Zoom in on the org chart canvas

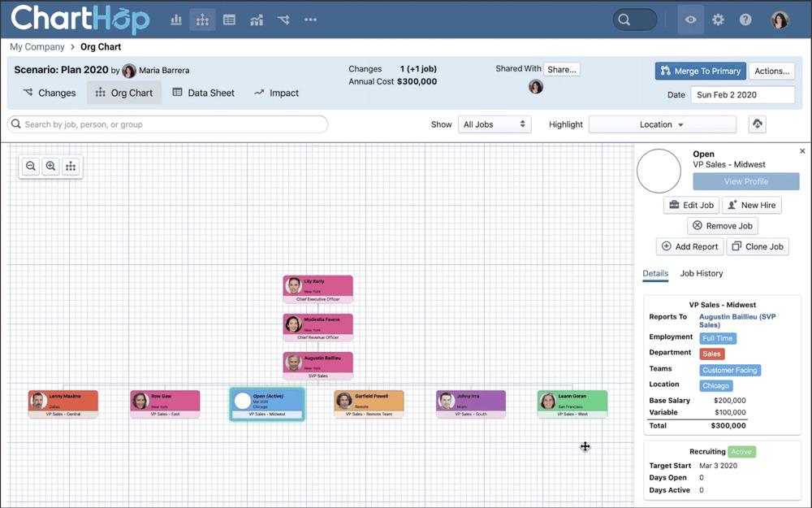50,166
